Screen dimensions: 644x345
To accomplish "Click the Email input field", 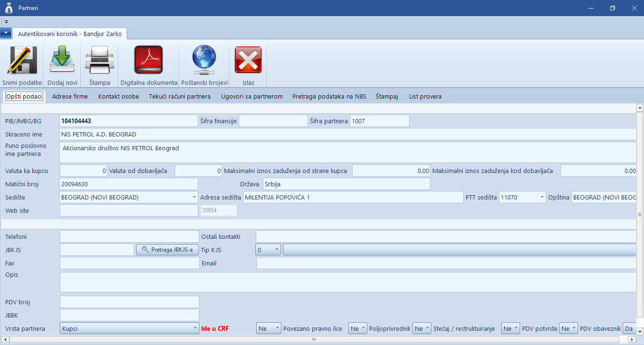I will (446, 263).
